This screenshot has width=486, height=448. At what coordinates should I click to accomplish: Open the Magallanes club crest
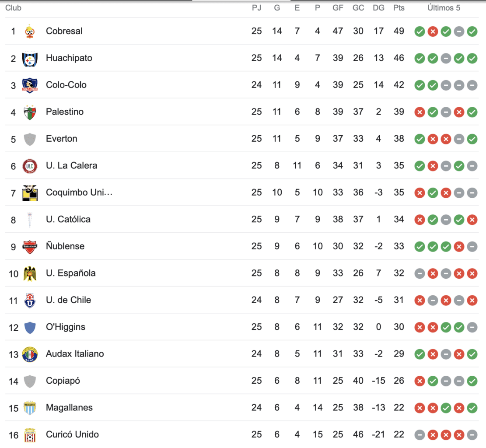pyautogui.click(x=30, y=408)
